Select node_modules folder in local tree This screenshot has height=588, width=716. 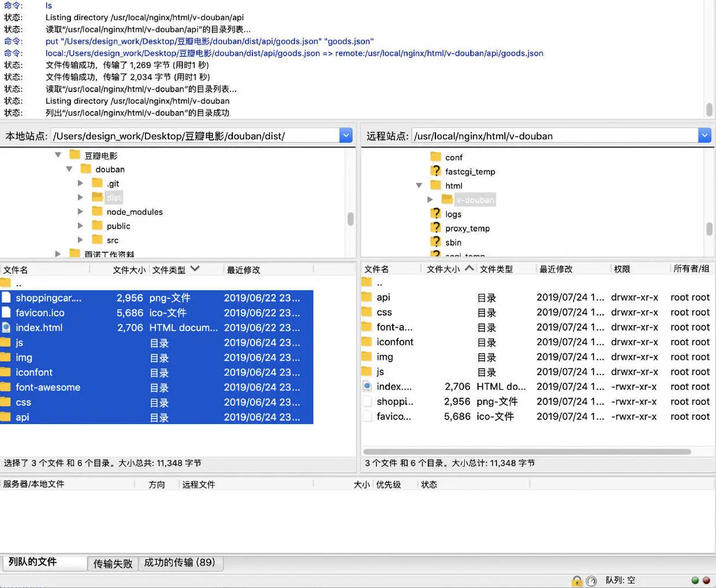135,212
